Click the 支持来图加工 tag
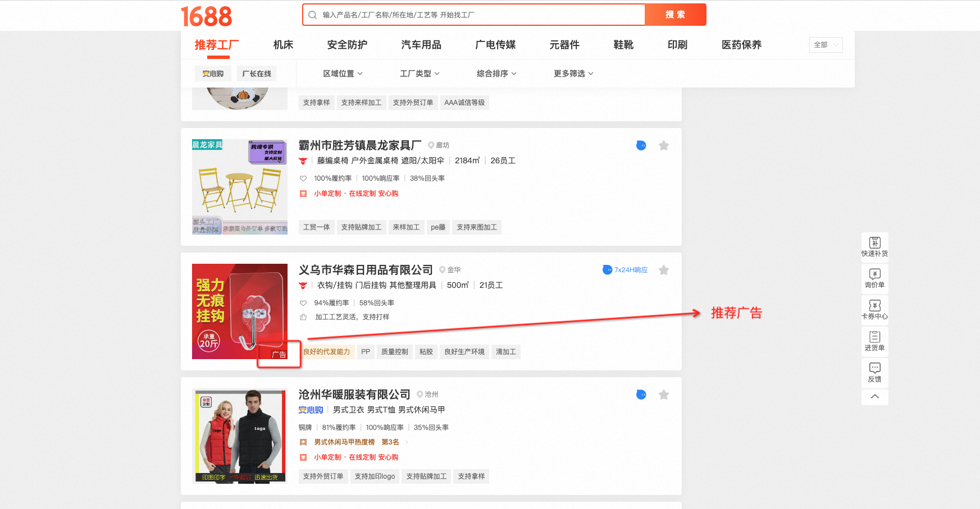The width and height of the screenshot is (980, 509). tap(477, 227)
